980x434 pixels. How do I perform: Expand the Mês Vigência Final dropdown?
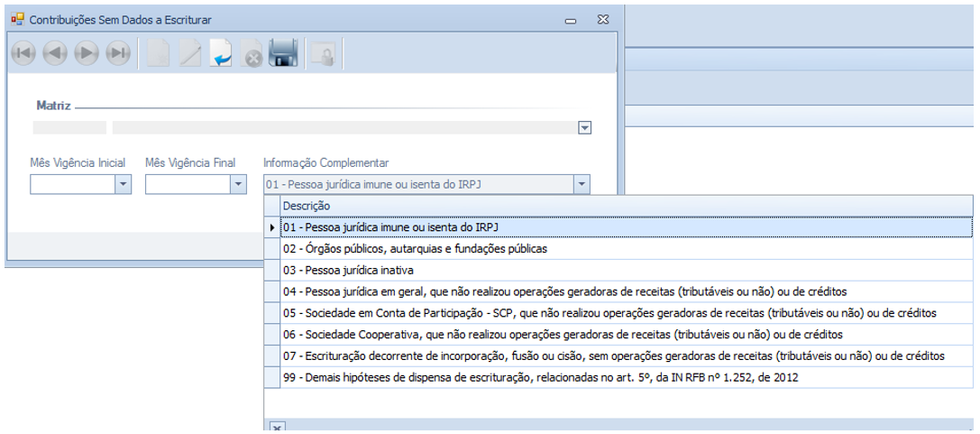point(237,184)
